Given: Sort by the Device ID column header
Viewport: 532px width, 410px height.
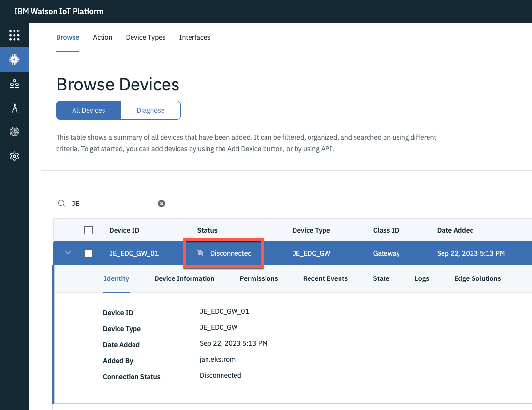Looking at the screenshot, I should click(x=124, y=230).
